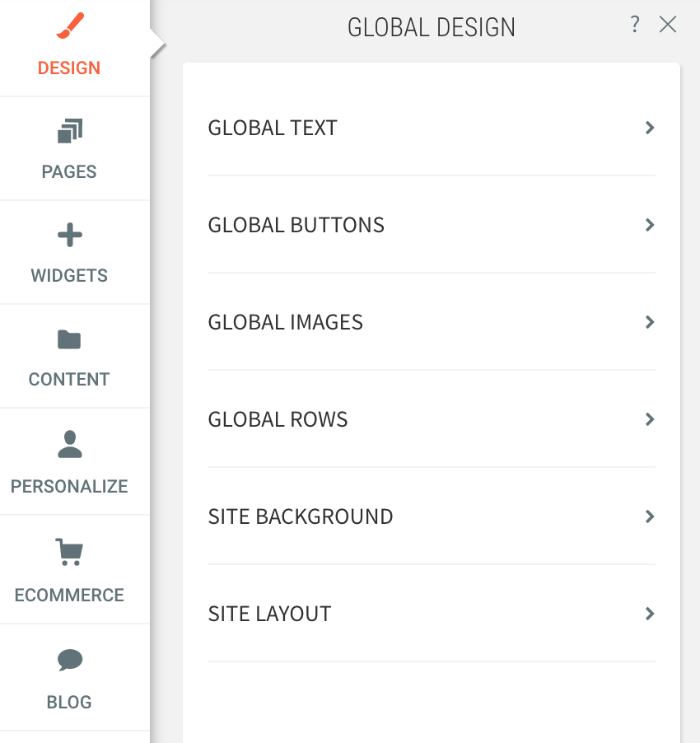The image size is (700, 743).
Task: Expand Global Buttons chevron arrow
Action: [x=650, y=225]
